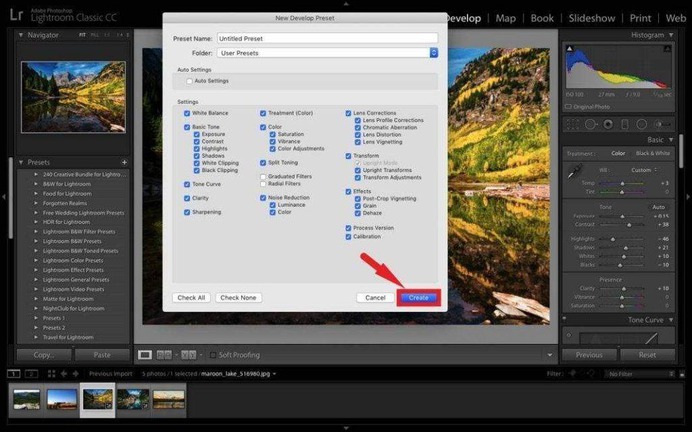Click the filmstrip grid view icon
The image size is (692, 432).
point(52,374)
